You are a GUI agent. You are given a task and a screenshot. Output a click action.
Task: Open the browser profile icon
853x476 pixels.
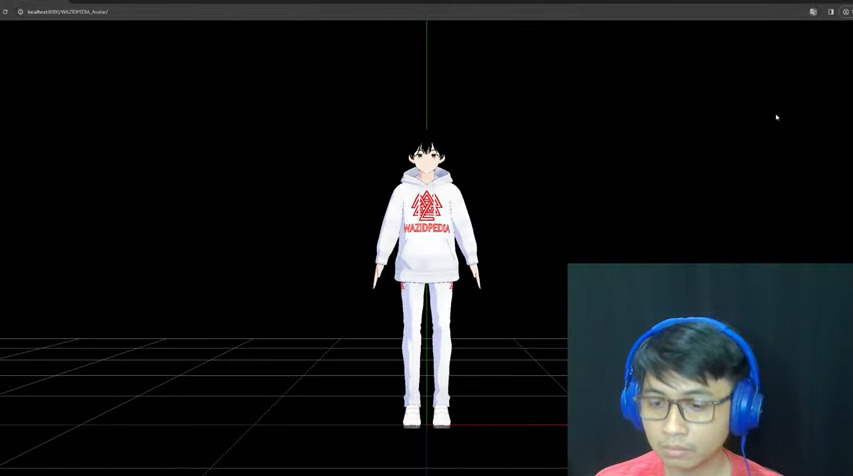(x=846, y=11)
